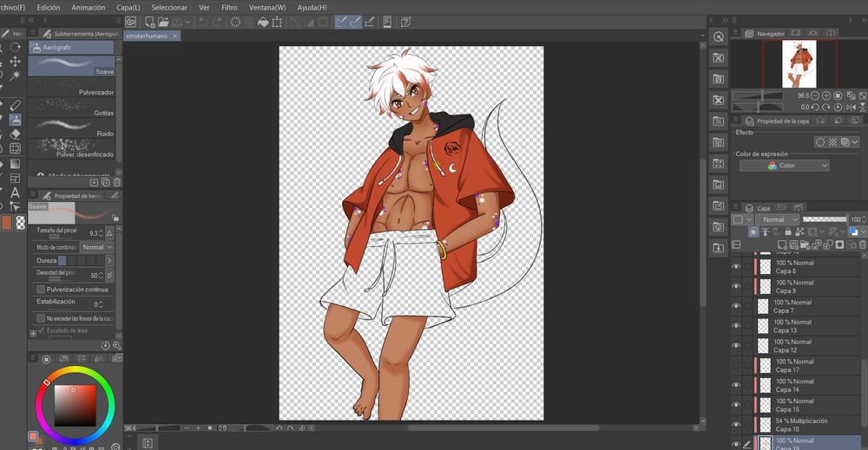Enable No exceder las líneas checkbox
This screenshot has height=450, width=868.
click(x=41, y=318)
